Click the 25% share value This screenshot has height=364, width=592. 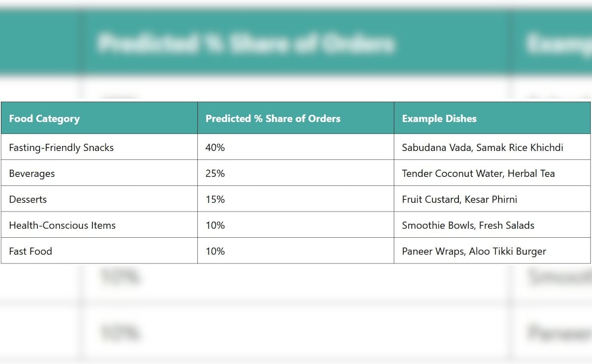tap(215, 174)
